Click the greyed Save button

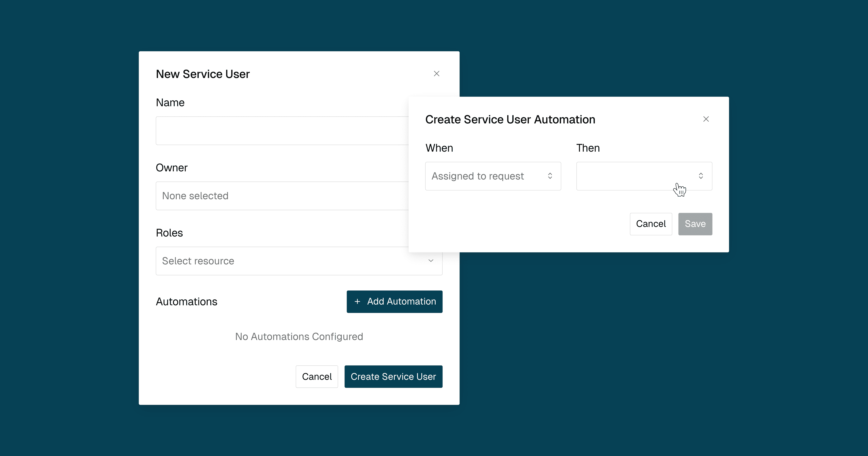pos(695,224)
